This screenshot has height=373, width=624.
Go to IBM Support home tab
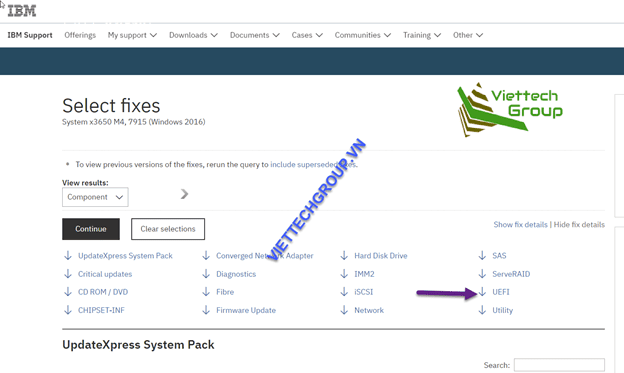[30, 35]
